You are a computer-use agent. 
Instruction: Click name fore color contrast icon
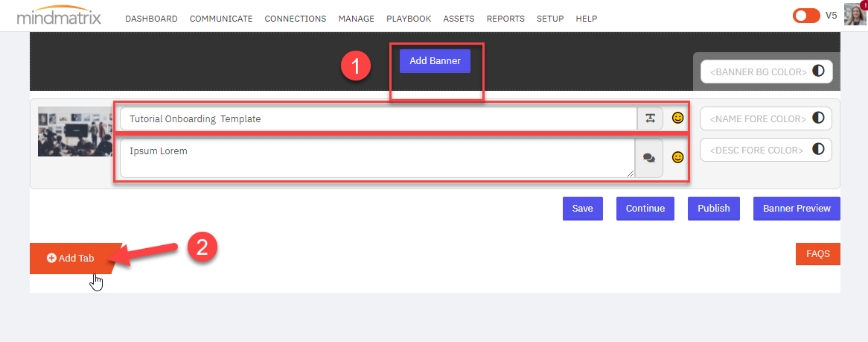[819, 118]
